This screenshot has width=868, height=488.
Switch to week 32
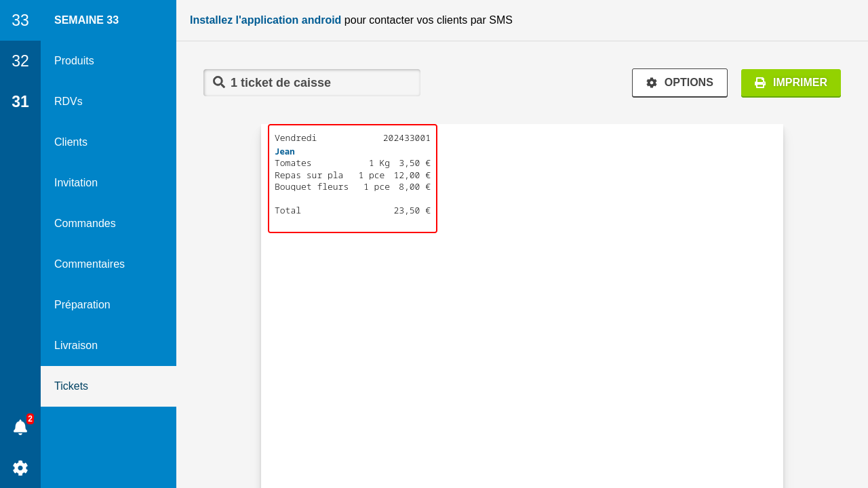click(x=20, y=61)
